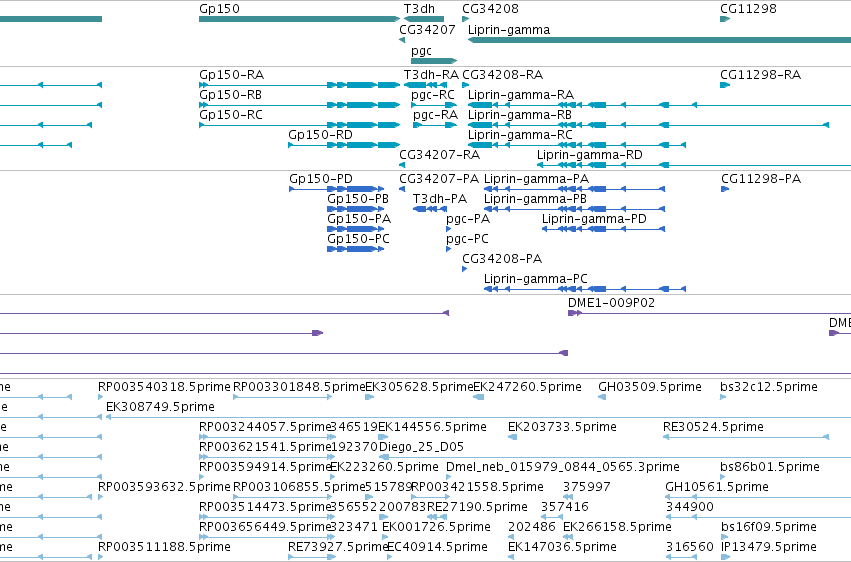
Task: Click the CG34207-PA protein label
Action: pos(439,179)
